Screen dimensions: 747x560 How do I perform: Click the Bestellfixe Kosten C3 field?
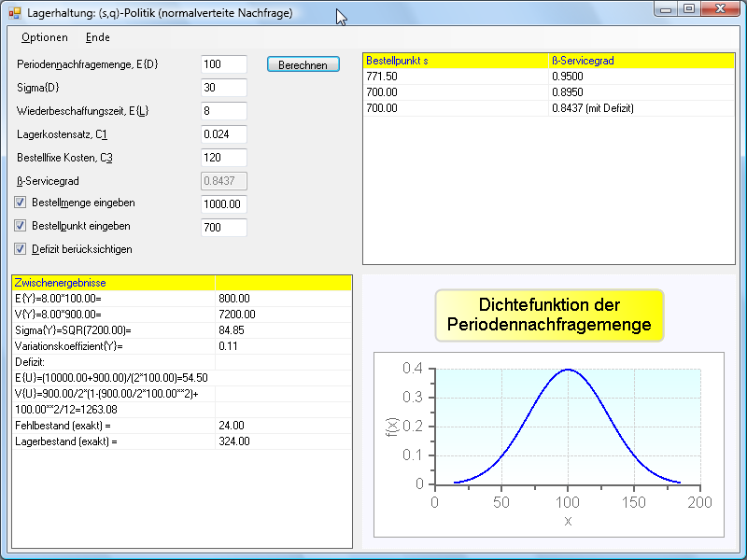[x=223, y=158]
